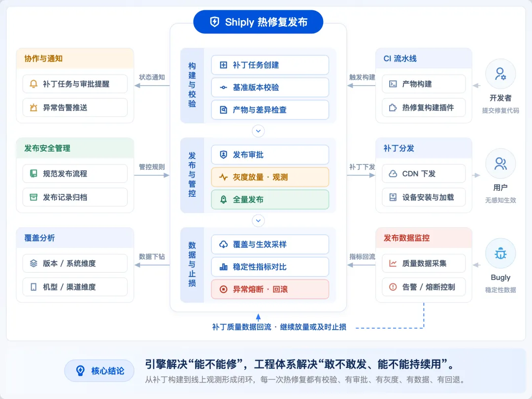Click the 开发者 developer avatar icon

pos(500,74)
